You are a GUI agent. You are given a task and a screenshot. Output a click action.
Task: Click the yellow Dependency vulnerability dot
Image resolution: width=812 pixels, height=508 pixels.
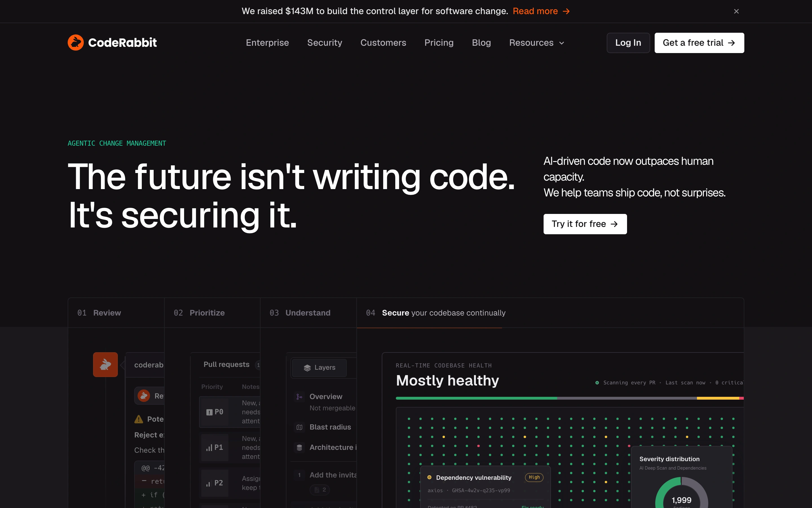pos(429,478)
